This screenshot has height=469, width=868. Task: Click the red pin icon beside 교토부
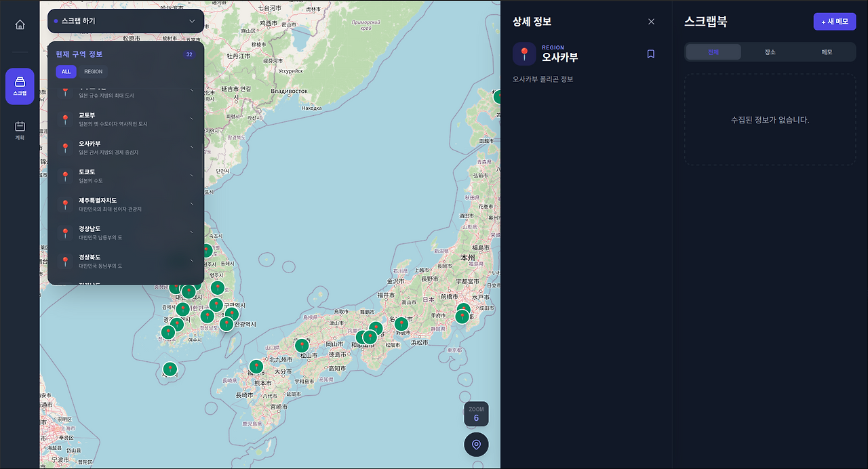66,117
